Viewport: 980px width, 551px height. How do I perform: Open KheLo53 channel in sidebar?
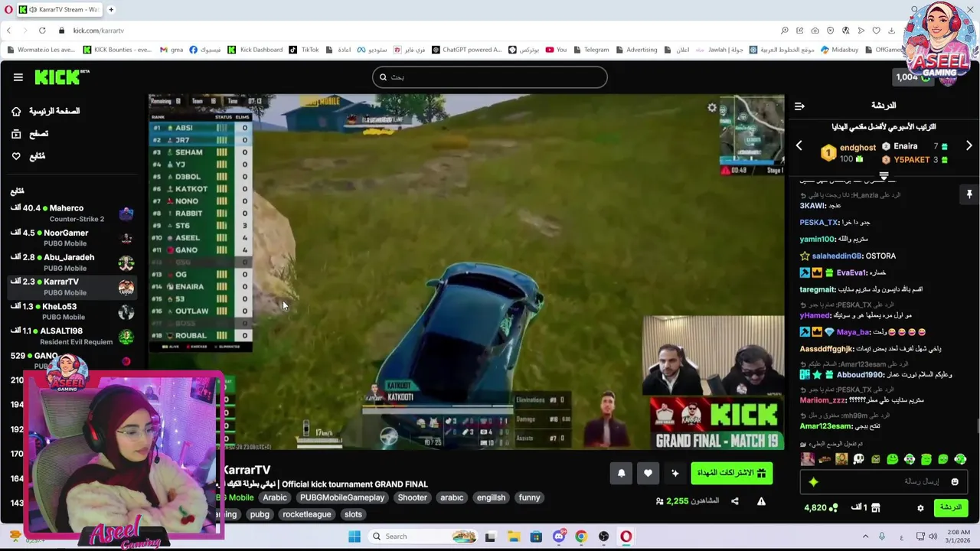click(70, 311)
